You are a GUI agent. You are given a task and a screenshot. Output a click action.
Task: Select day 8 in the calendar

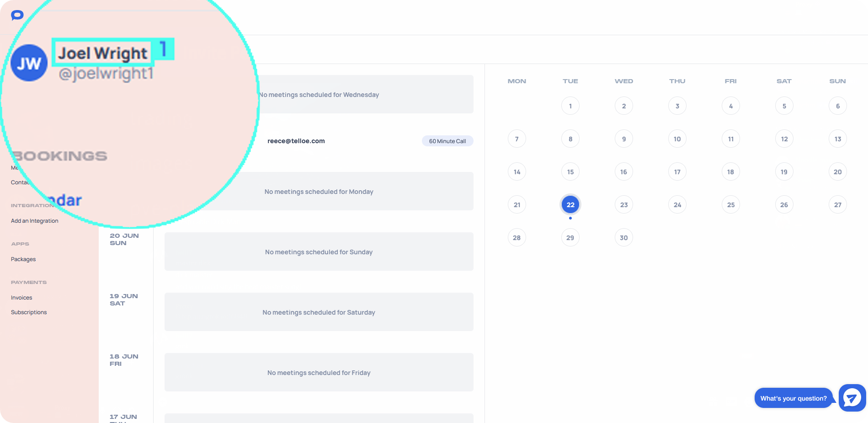pyautogui.click(x=570, y=139)
